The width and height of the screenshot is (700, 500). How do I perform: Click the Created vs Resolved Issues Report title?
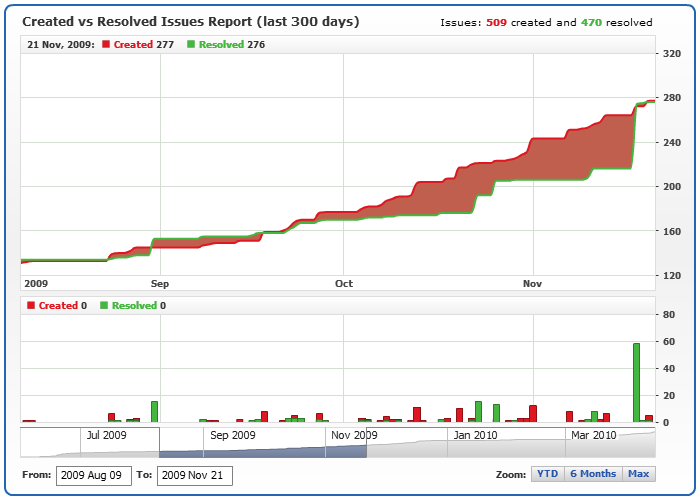[x=191, y=21]
